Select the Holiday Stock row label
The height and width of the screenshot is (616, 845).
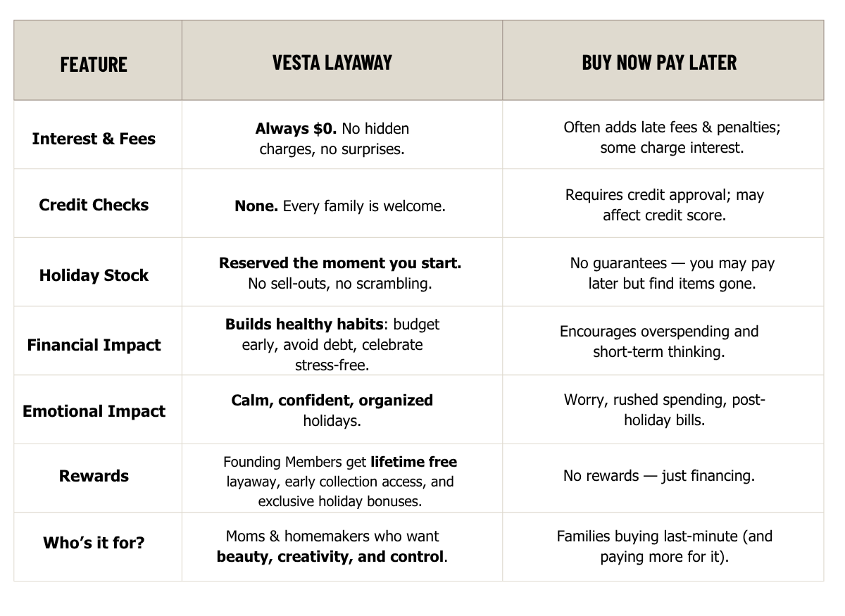(x=94, y=275)
